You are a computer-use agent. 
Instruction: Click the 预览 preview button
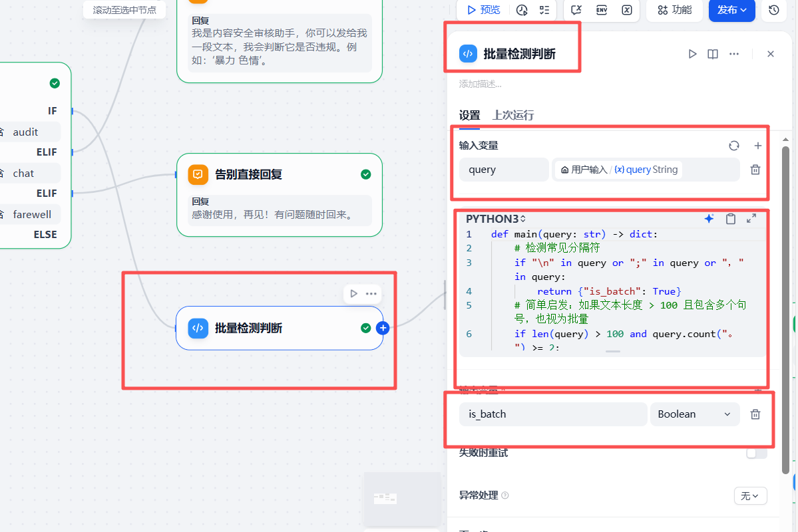point(483,10)
